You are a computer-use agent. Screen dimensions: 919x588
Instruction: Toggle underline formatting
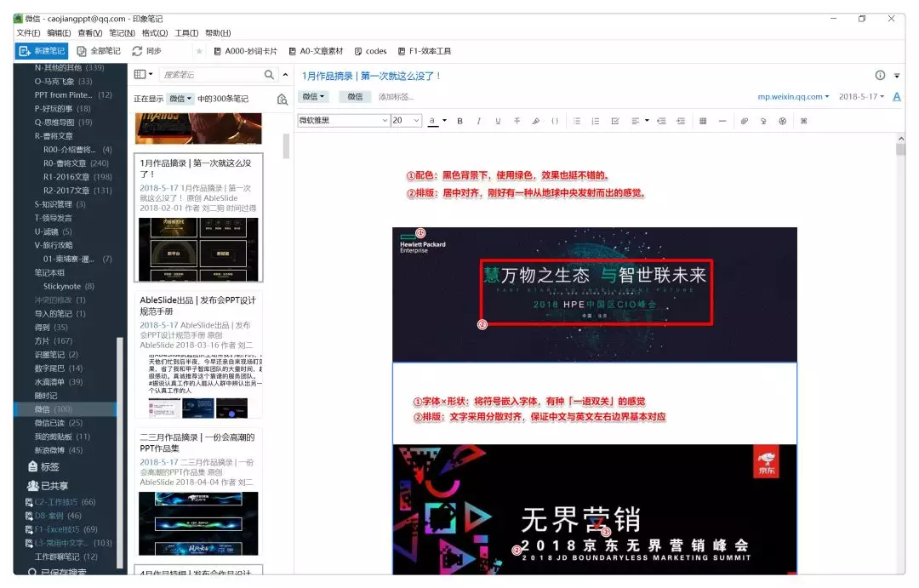[x=498, y=121]
